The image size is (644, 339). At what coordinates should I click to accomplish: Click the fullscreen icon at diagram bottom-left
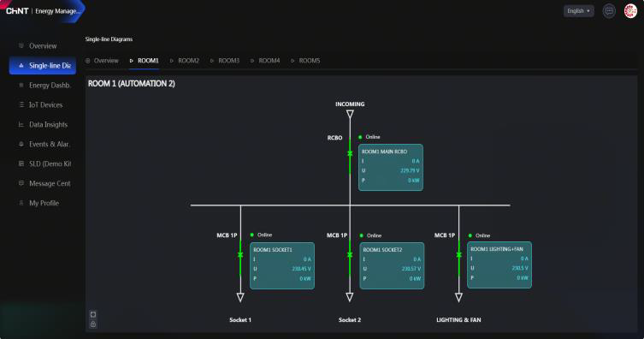(x=93, y=314)
